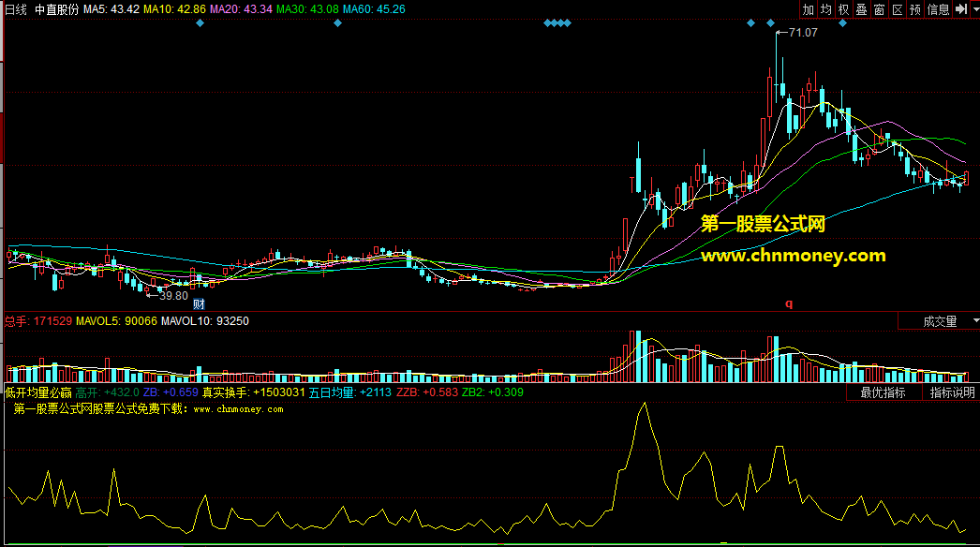Viewport: 980px width, 547px height.
Task: Click the first blue diamond info marker
Action: (x=200, y=23)
